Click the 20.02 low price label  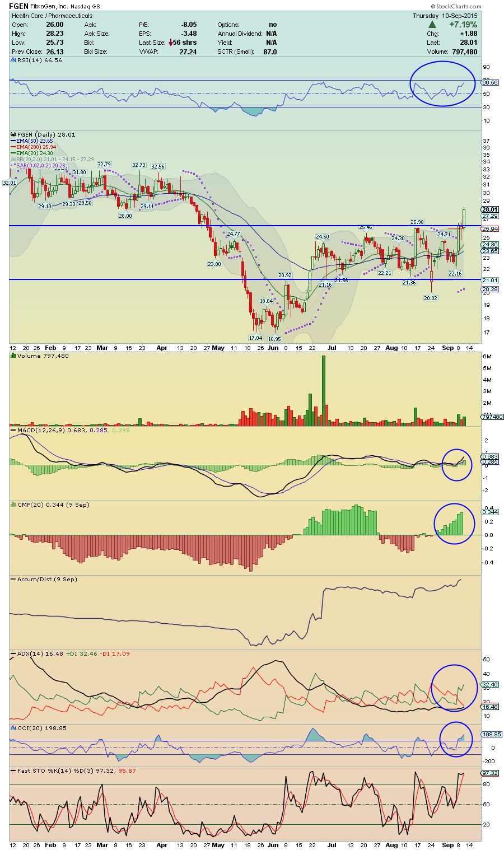[431, 298]
